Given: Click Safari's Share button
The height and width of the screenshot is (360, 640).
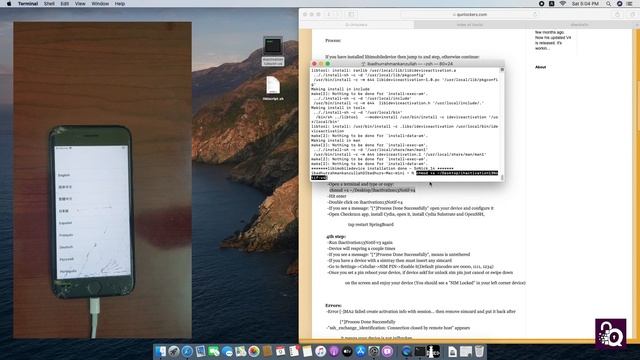Looking at the screenshot, I should (617, 14).
